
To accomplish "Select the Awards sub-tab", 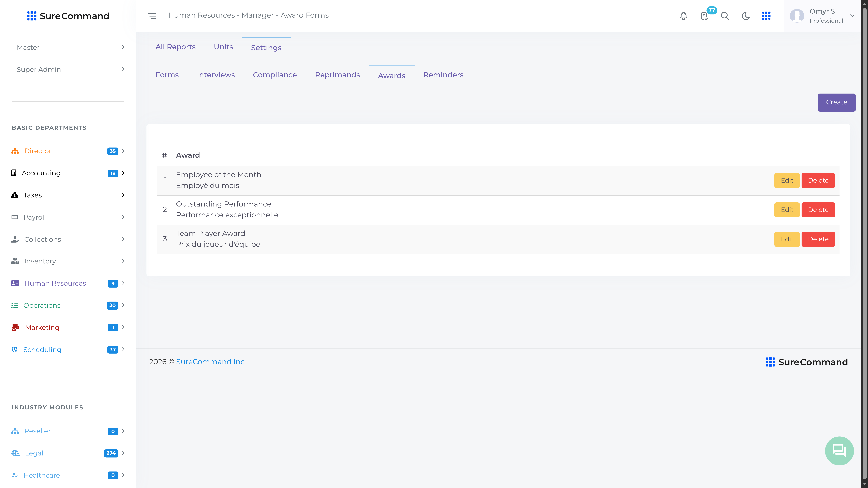I will pos(392,75).
